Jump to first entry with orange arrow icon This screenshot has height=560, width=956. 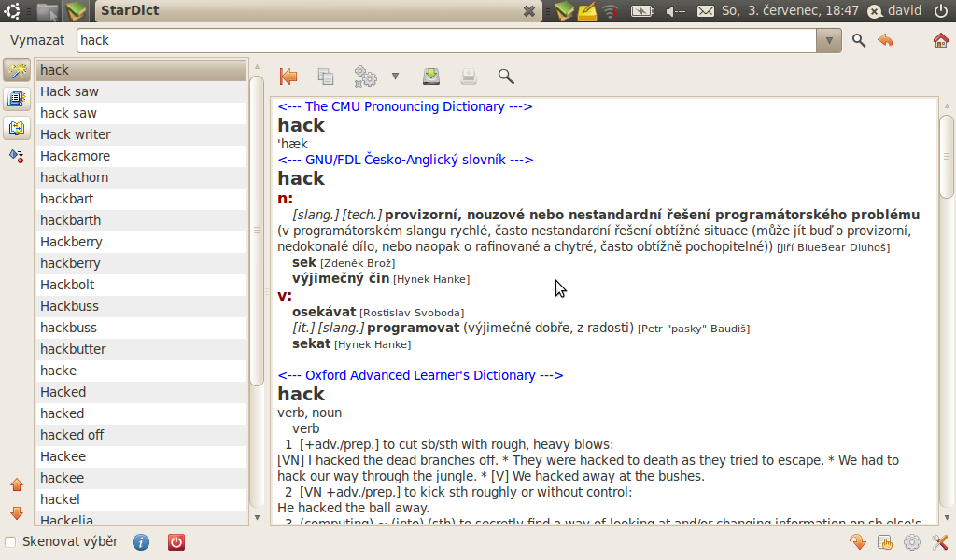pyautogui.click(x=288, y=77)
